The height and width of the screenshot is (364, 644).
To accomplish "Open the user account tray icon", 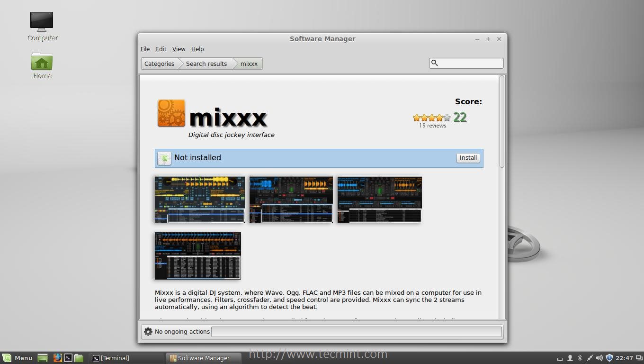I will pos(570,358).
